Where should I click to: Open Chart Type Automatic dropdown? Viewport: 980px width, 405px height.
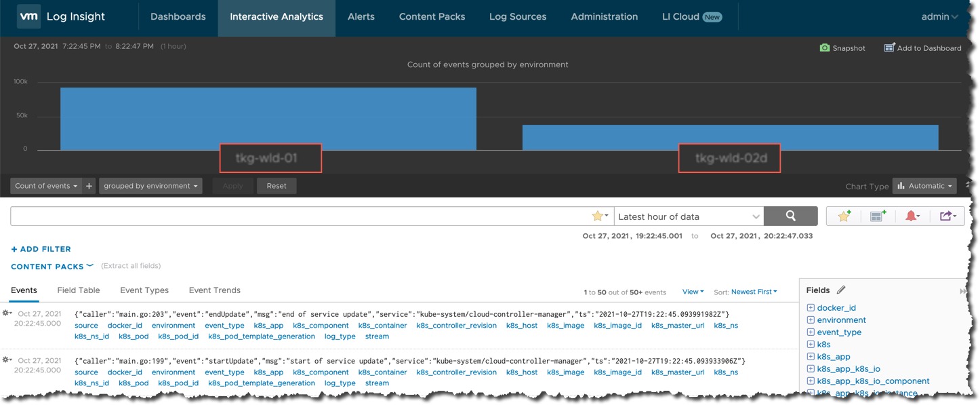(924, 186)
